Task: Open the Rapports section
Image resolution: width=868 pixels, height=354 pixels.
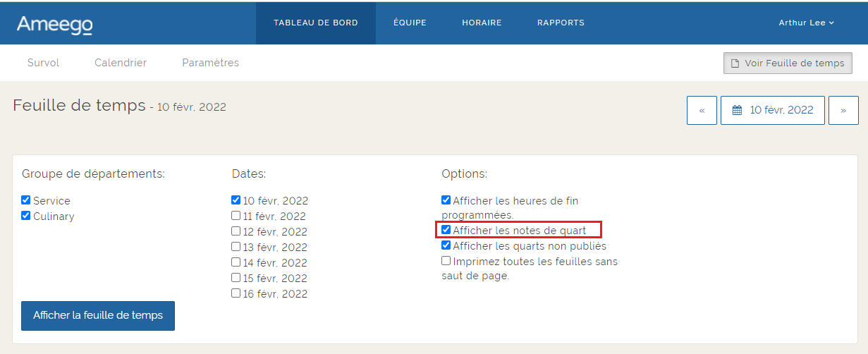Action: click(561, 23)
